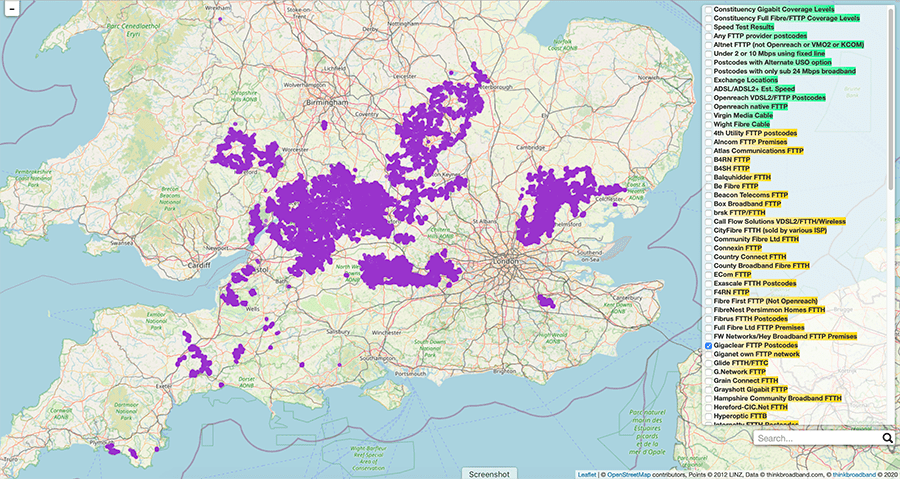This screenshot has height=479, width=900.
Task: Click the brsk FTTP/FTTH label
Action: [739, 213]
